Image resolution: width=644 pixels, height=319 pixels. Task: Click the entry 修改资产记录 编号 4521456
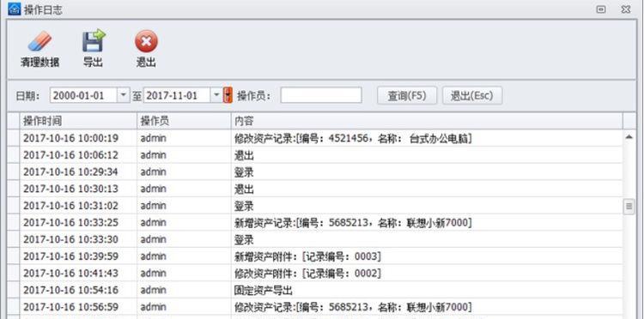[x=353, y=139]
